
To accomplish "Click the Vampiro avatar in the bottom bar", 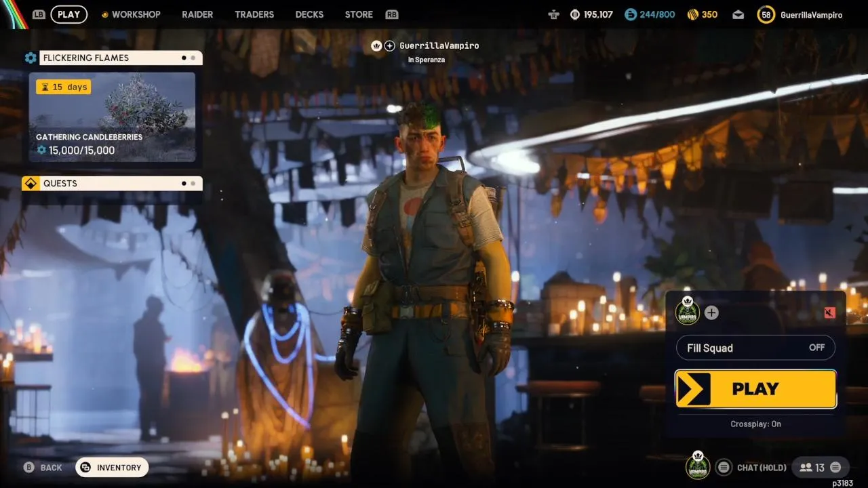I will pyautogui.click(x=698, y=466).
